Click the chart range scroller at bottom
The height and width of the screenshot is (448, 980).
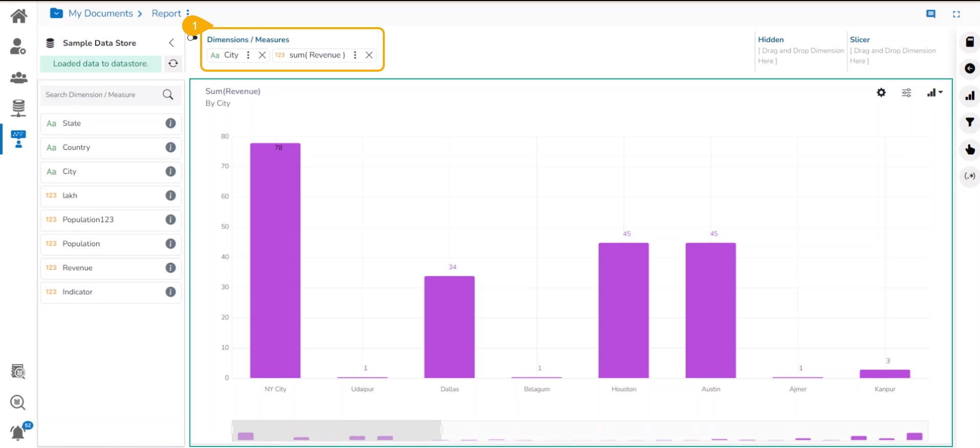coord(337,431)
